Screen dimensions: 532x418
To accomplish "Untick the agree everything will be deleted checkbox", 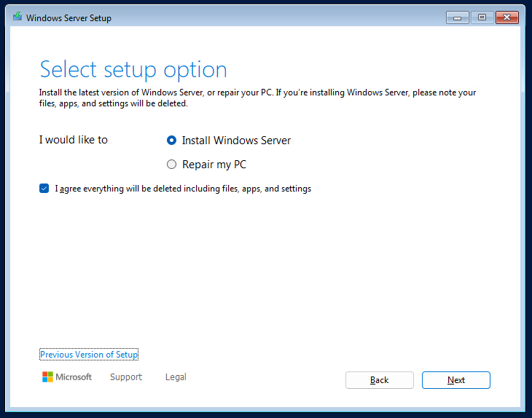I will coord(44,189).
